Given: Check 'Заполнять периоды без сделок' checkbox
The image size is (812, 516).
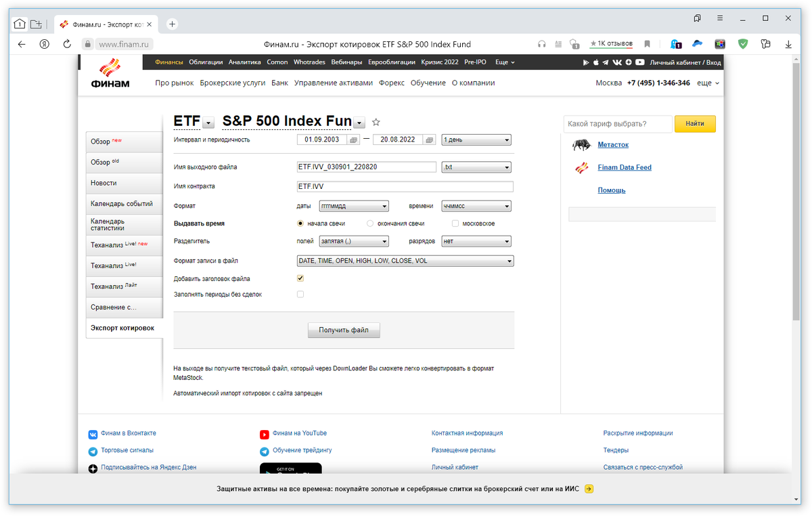Looking at the screenshot, I should (300, 295).
